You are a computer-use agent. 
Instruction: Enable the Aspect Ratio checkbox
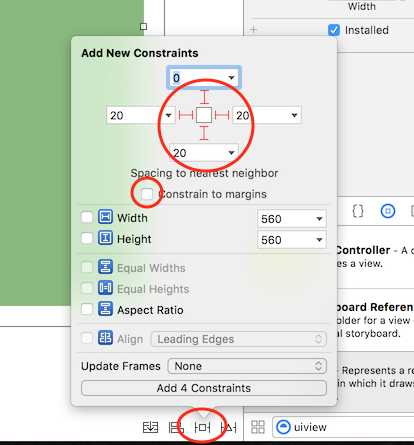coord(87,310)
